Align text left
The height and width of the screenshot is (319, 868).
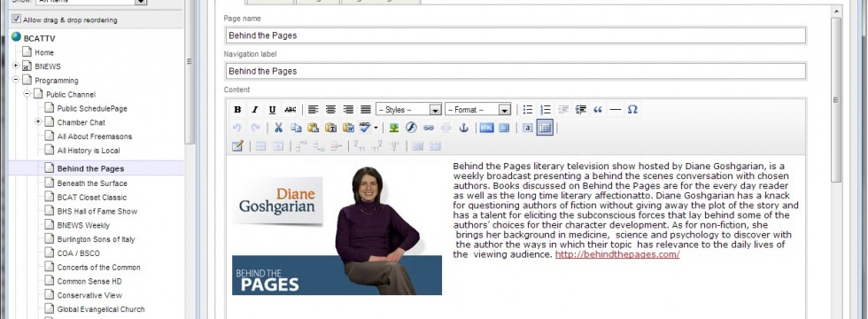click(x=314, y=110)
